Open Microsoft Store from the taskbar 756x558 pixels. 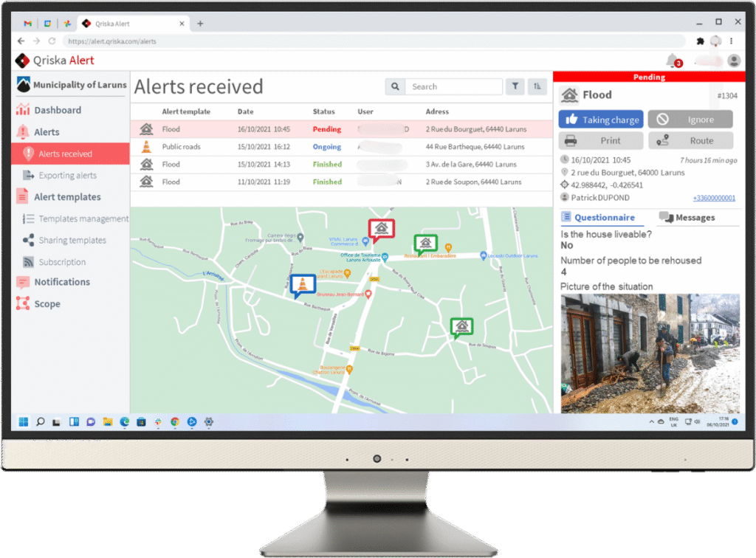click(x=141, y=422)
